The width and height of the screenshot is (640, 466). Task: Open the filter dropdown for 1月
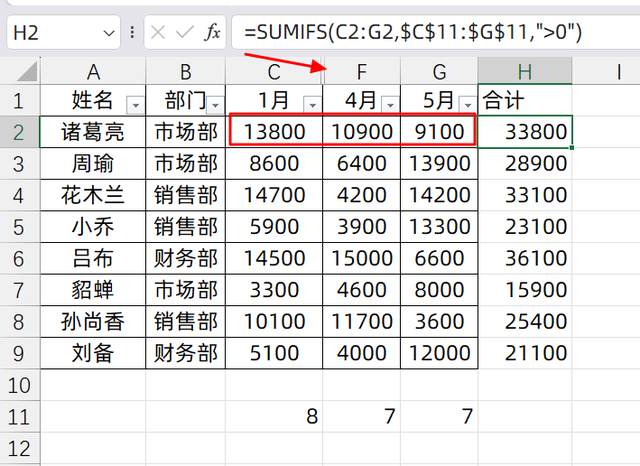click(x=313, y=105)
